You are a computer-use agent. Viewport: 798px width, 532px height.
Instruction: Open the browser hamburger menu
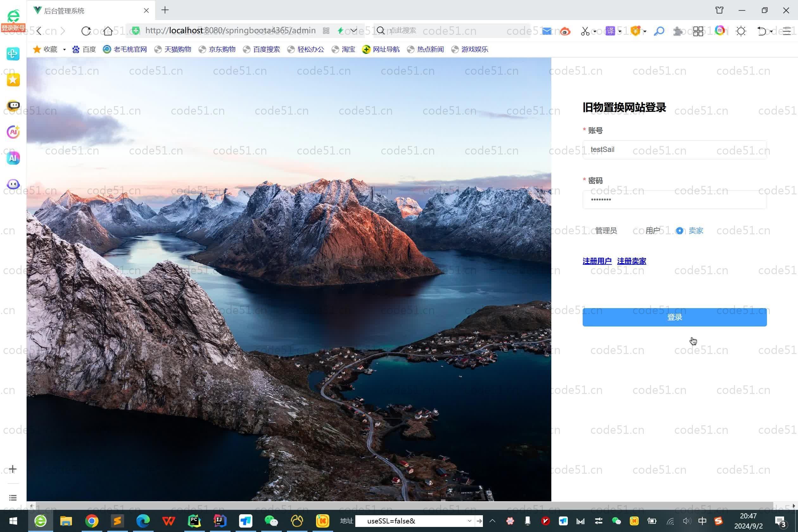coord(787,31)
